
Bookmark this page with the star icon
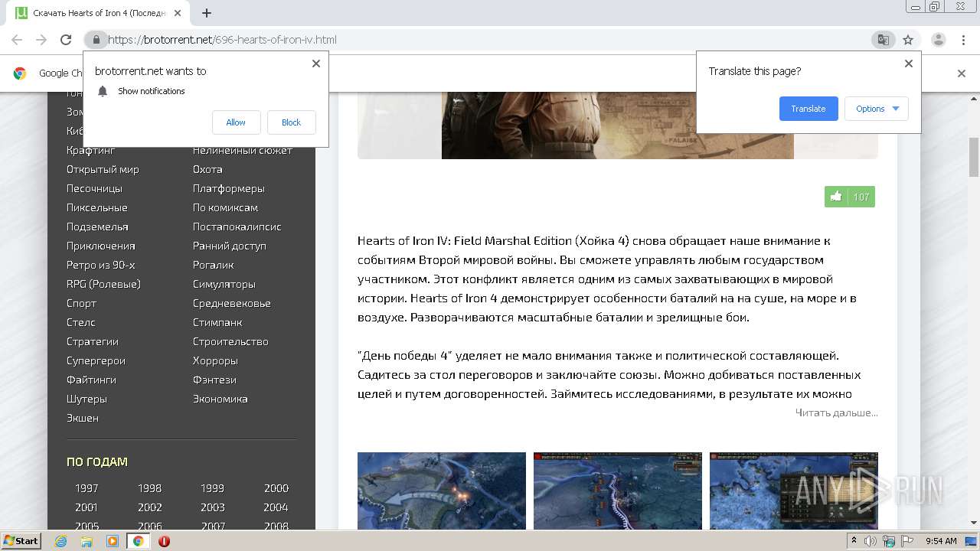point(908,40)
